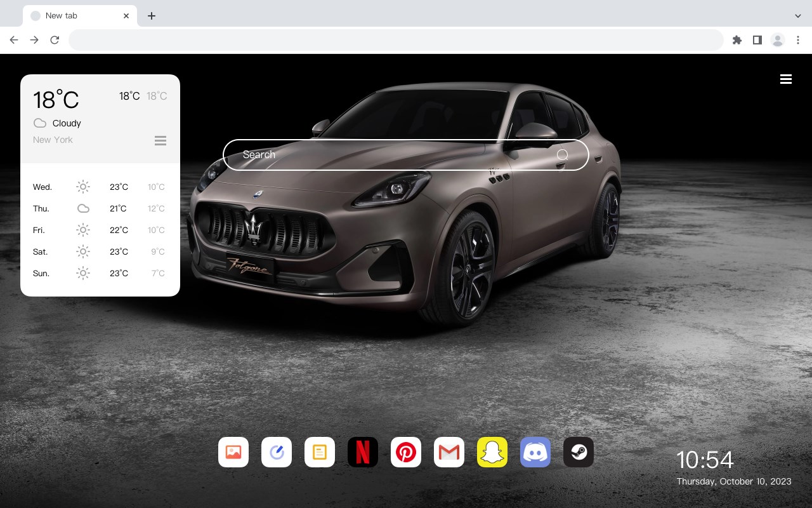Open the Snapchat shortcut
Viewport: 812px width, 508px height.
pos(492,452)
